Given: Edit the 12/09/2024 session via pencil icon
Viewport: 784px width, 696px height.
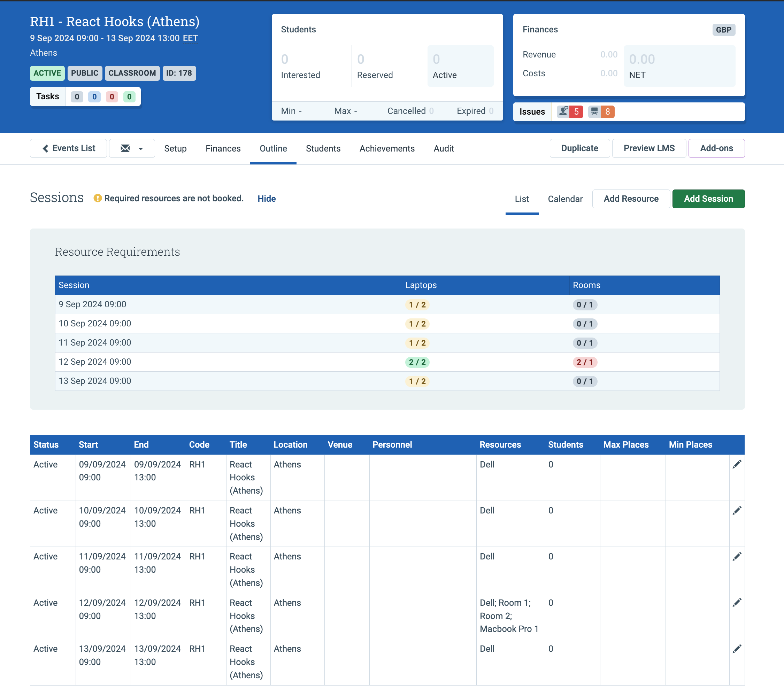Looking at the screenshot, I should click(x=737, y=602).
